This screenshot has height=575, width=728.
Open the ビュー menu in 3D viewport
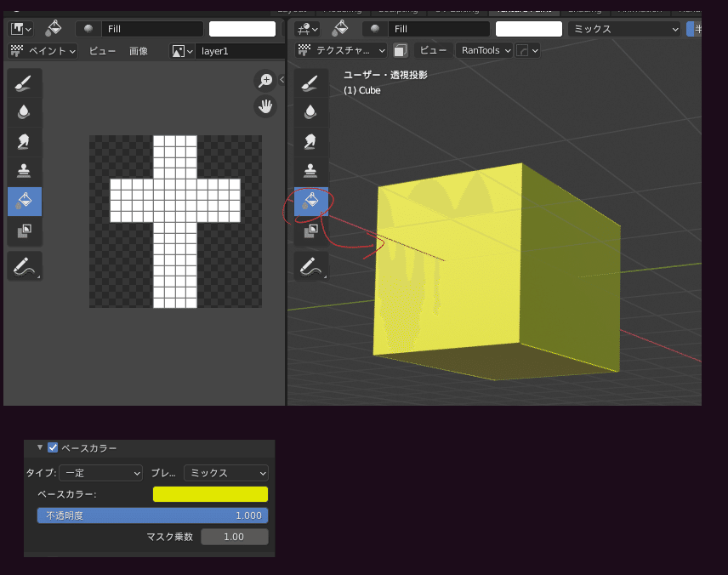pyautogui.click(x=433, y=50)
